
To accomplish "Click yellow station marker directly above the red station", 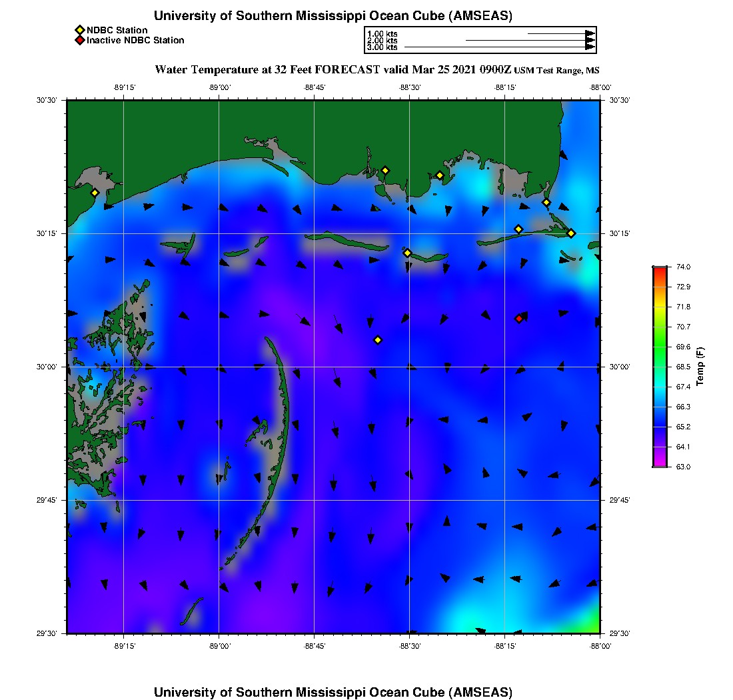I will pyautogui.click(x=518, y=229).
